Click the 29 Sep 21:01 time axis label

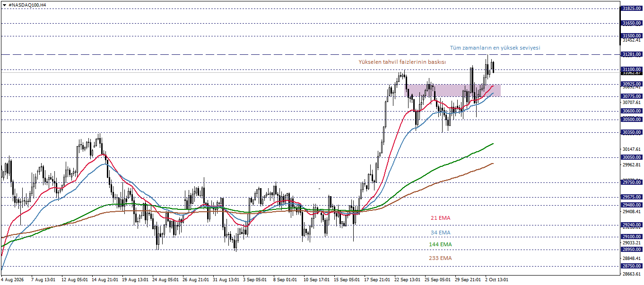click(468, 280)
